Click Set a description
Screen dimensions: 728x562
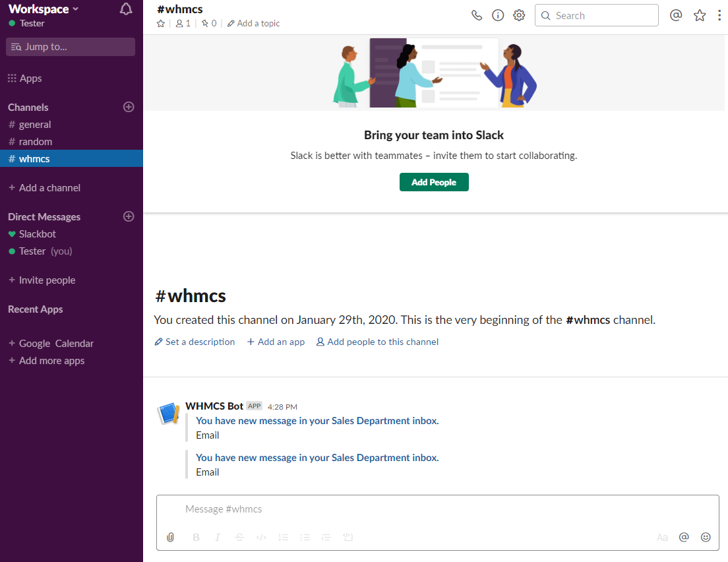[x=195, y=342]
